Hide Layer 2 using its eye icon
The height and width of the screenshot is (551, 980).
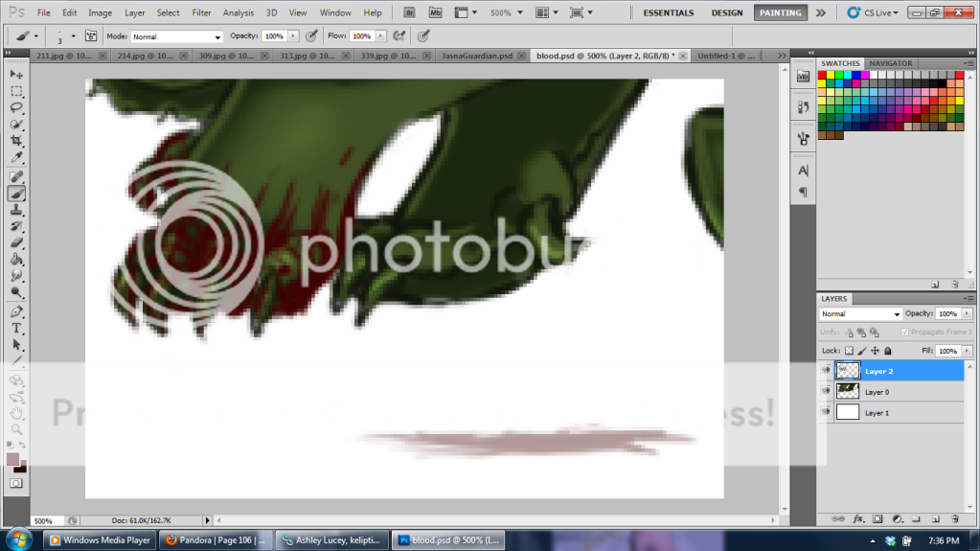pyautogui.click(x=826, y=370)
